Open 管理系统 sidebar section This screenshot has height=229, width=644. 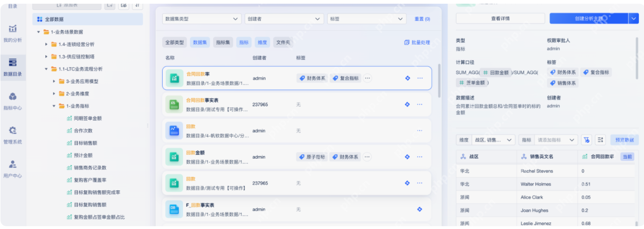point(13,135)
